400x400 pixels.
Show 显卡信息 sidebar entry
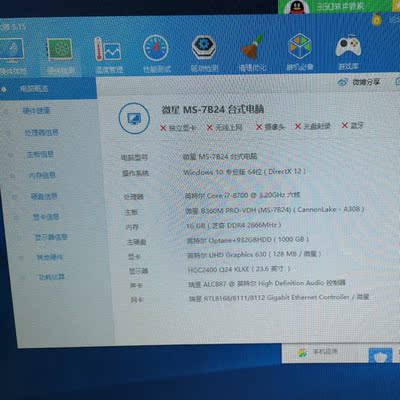pos(46,217)
